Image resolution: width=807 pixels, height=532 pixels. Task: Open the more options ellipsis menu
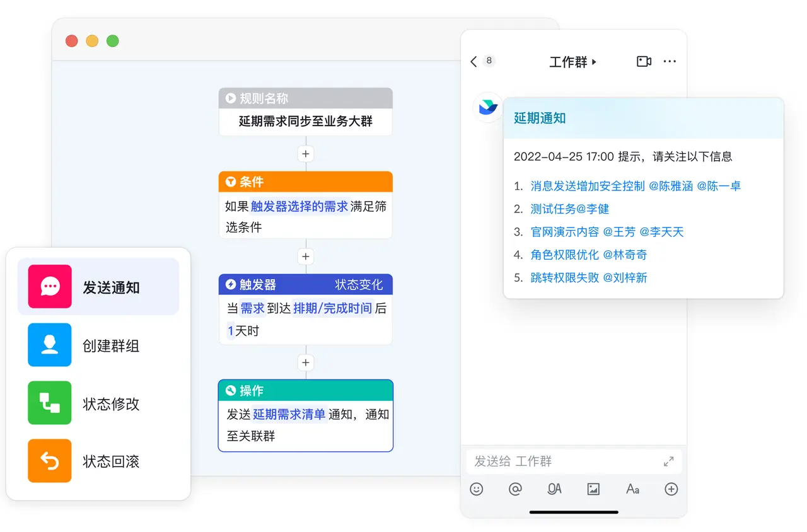[670, 61]
